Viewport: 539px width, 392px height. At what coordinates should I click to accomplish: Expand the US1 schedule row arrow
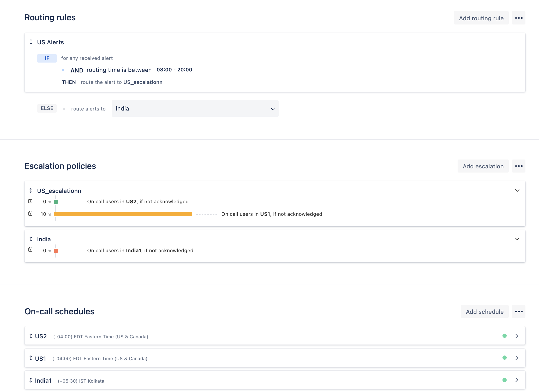517,358
